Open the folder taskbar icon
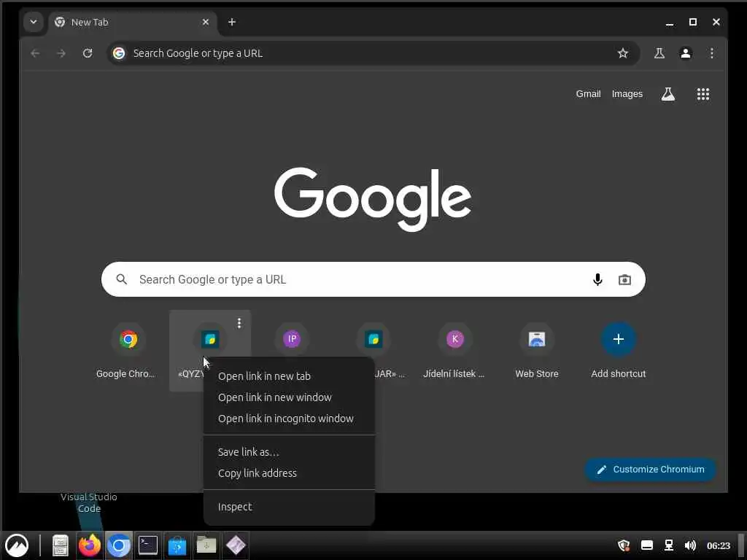The width and height of the screenshot is (747, 560). (x=206, y=545)
